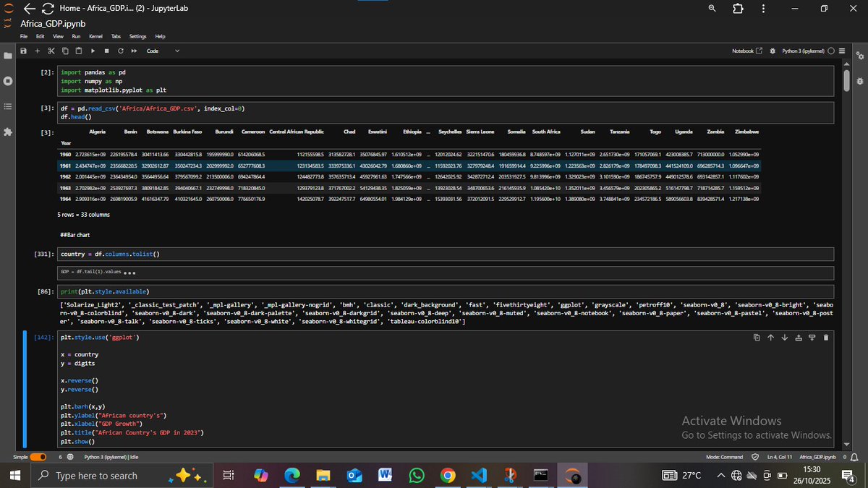The width and height of the screenshot is (868, 488).
Task: Paste cell from clipboard in notebook toolbar
Action: 78,51
